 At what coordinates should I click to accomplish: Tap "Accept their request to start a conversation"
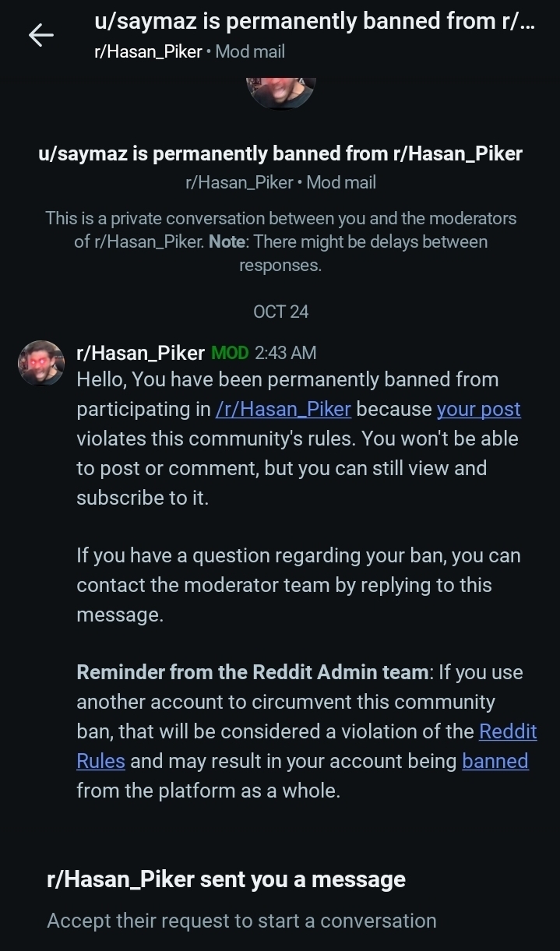pyautogui.click(x=241, y=921)
